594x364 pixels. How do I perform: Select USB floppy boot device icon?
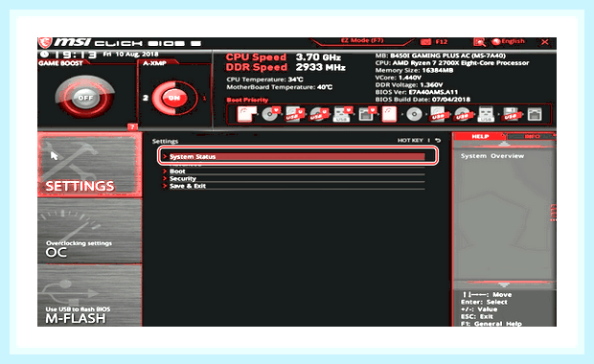pos(511,114)
